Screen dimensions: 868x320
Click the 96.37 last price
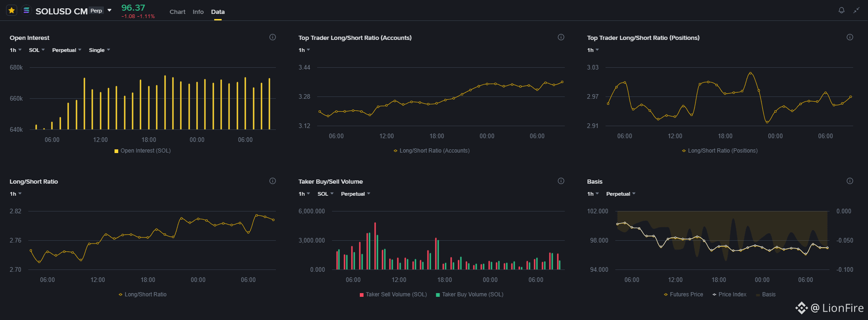pos(133,7)
